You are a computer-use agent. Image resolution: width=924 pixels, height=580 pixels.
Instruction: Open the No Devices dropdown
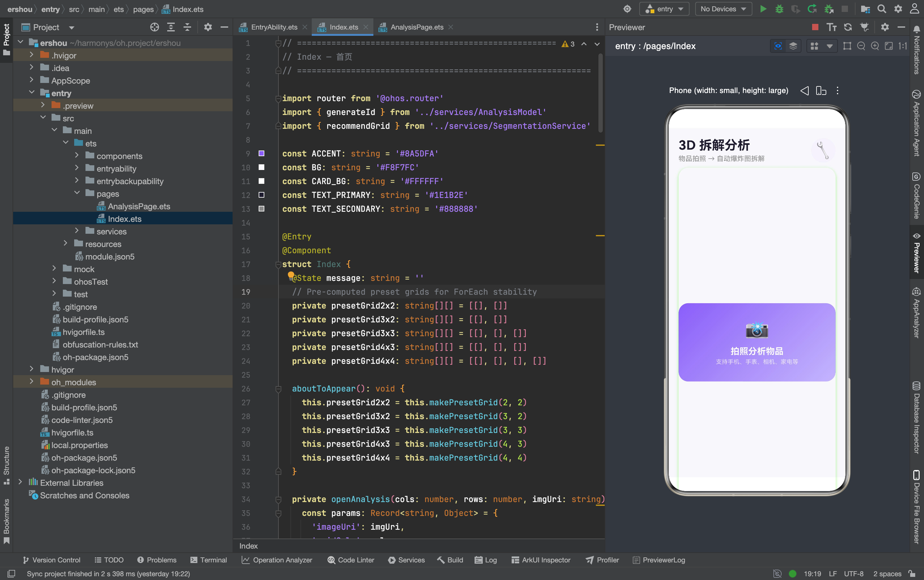coord(723,9)
